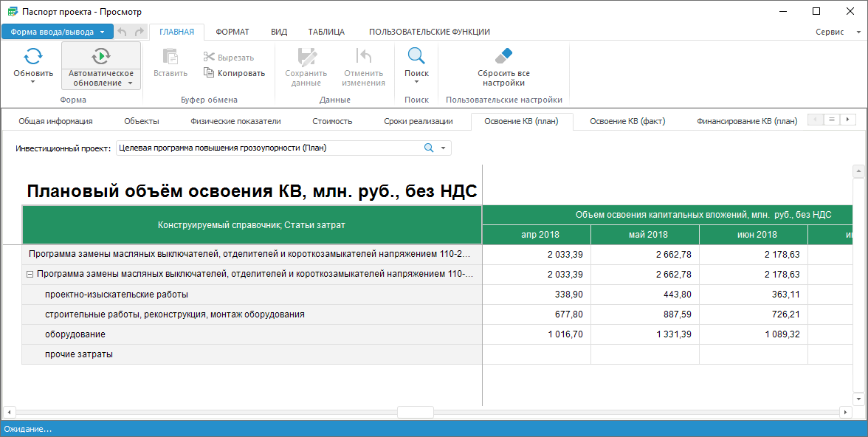Click the undo arrow in title toolbar
The width and height of the screenshot is (868, 437).
tap(123, 32)
